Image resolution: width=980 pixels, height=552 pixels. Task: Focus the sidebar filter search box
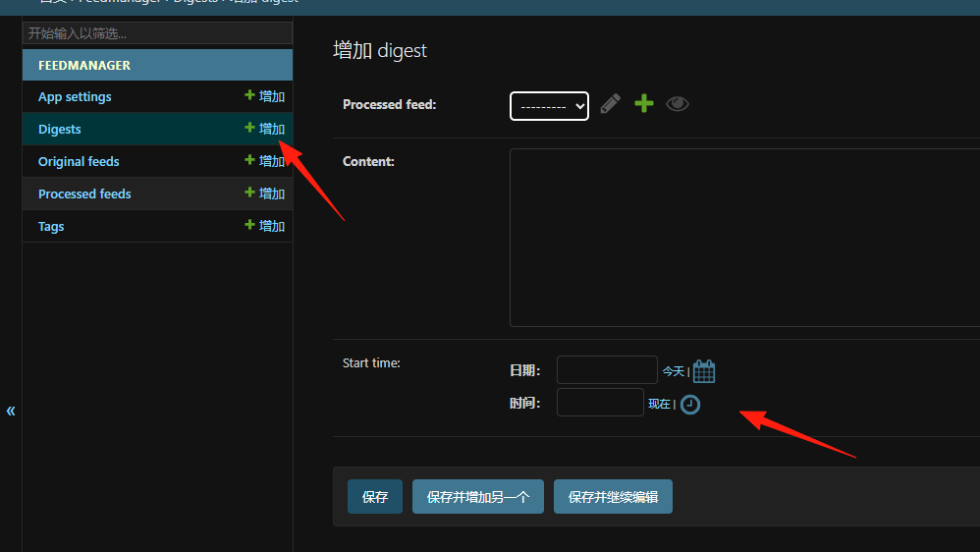(157, 33)
